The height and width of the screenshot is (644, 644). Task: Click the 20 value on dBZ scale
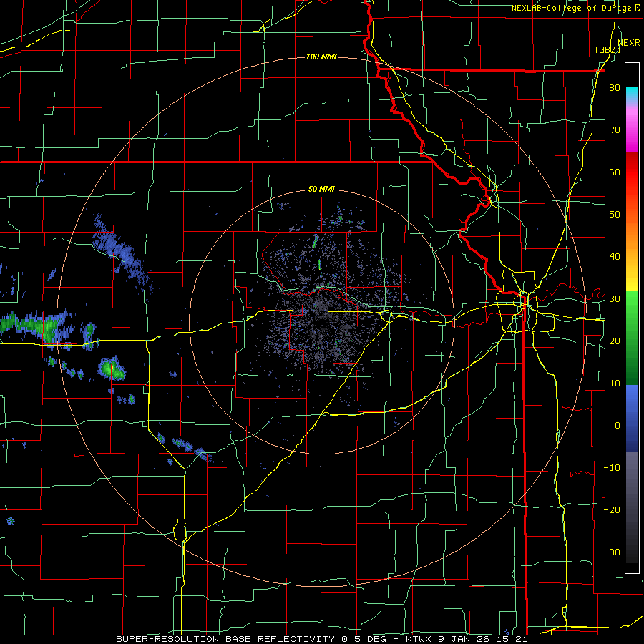pyautogui.click(x=615, y=341)
